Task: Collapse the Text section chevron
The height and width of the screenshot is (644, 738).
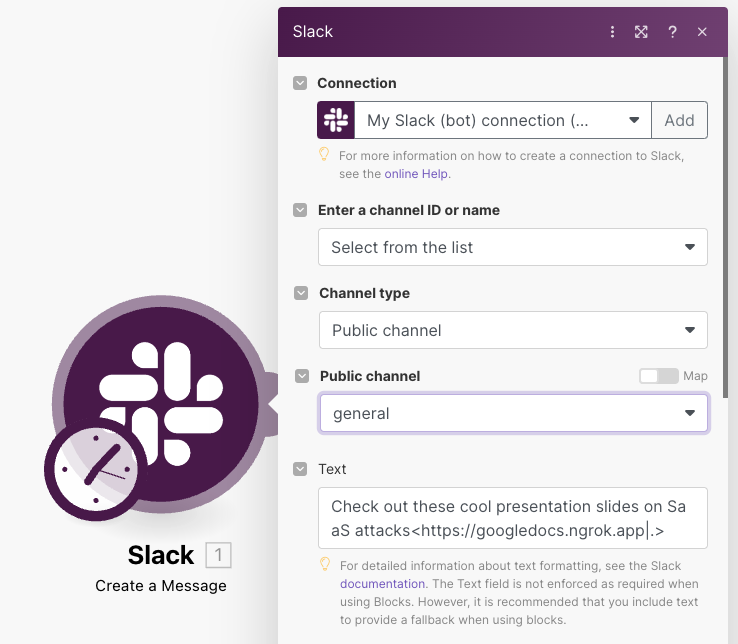Action: pyautogui.click(x=300, y=469)
